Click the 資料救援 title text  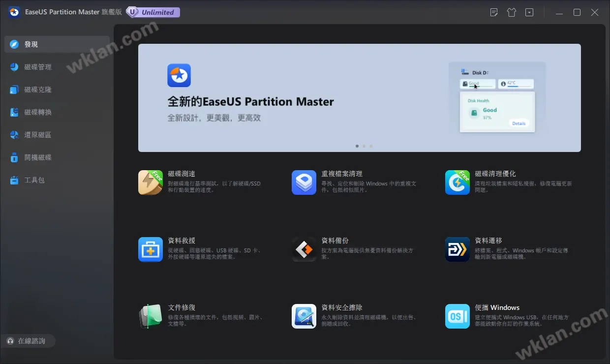[x=182, y=241]
